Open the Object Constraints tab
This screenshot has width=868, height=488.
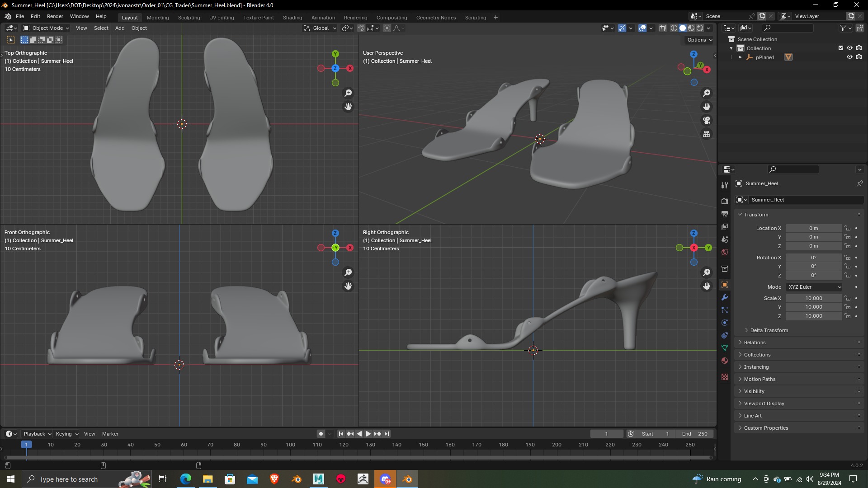tap(725, 335)
